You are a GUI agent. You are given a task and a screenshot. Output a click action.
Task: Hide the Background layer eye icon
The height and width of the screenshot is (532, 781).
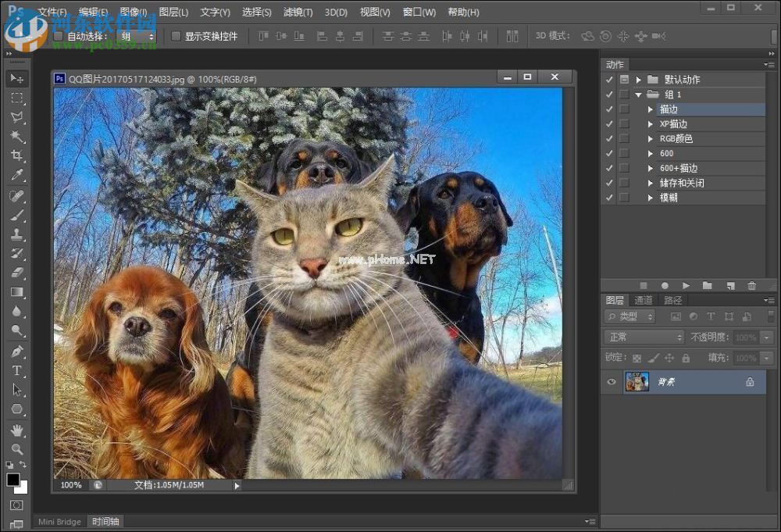[612, 382]
